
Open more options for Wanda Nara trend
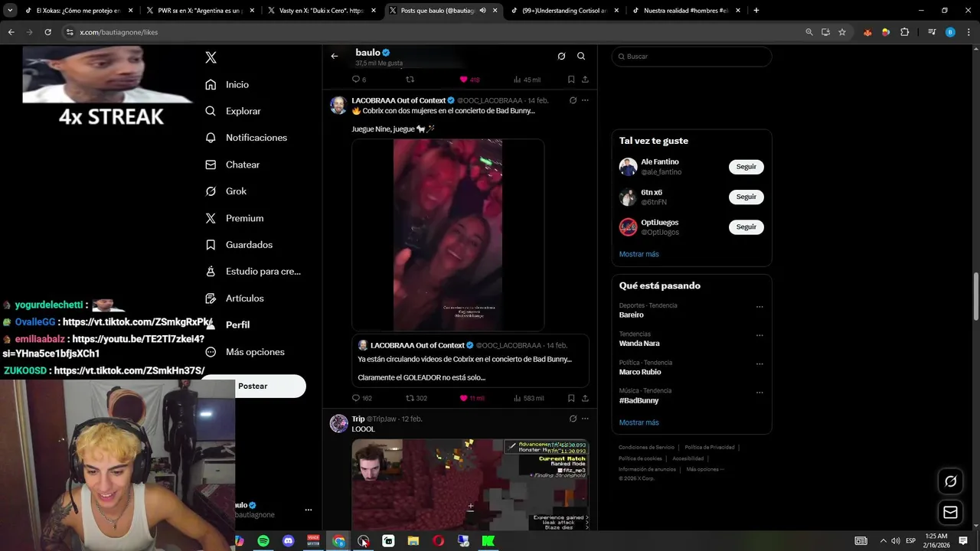(x=759, y=335)
